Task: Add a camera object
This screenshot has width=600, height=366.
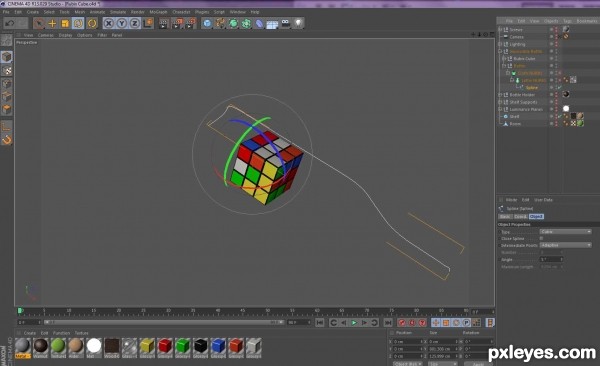Action: (x=285, y=23)
